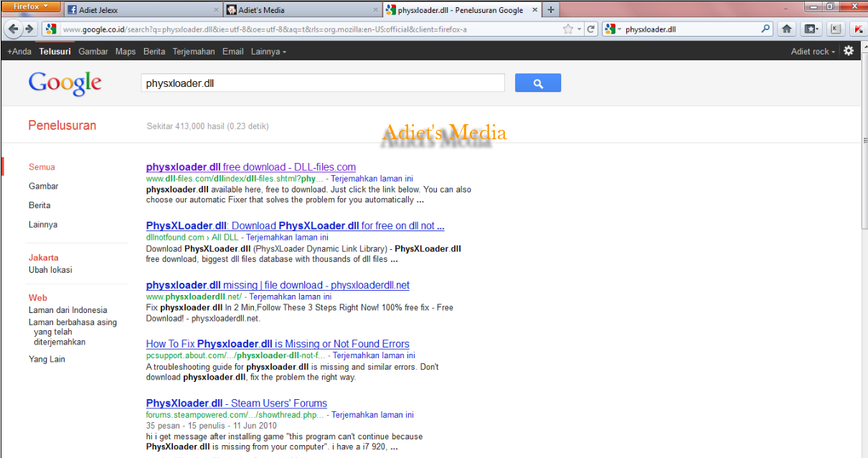The image size is (868, 458).
Task: Open the Firefox menu button
Action: point(31,6)
